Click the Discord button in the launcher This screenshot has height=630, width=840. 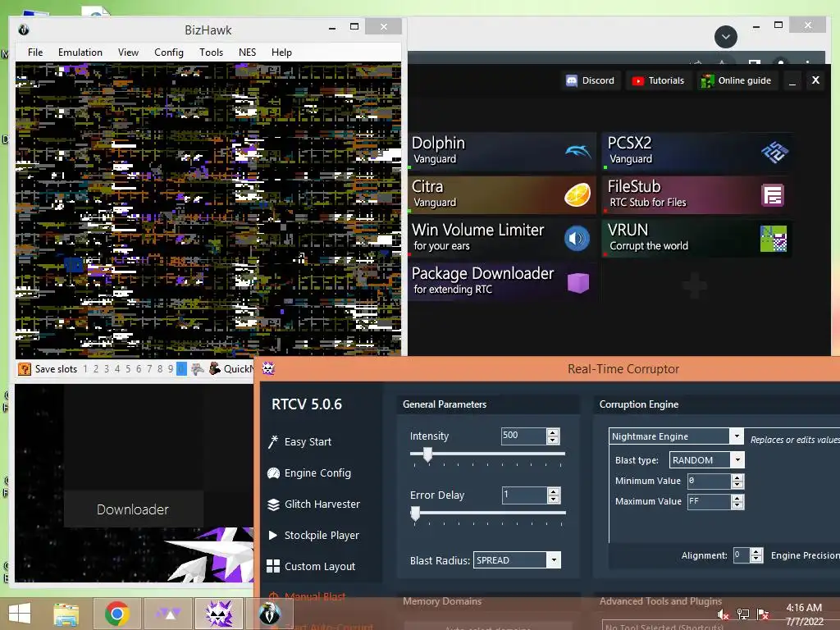(x=591, y=80)
